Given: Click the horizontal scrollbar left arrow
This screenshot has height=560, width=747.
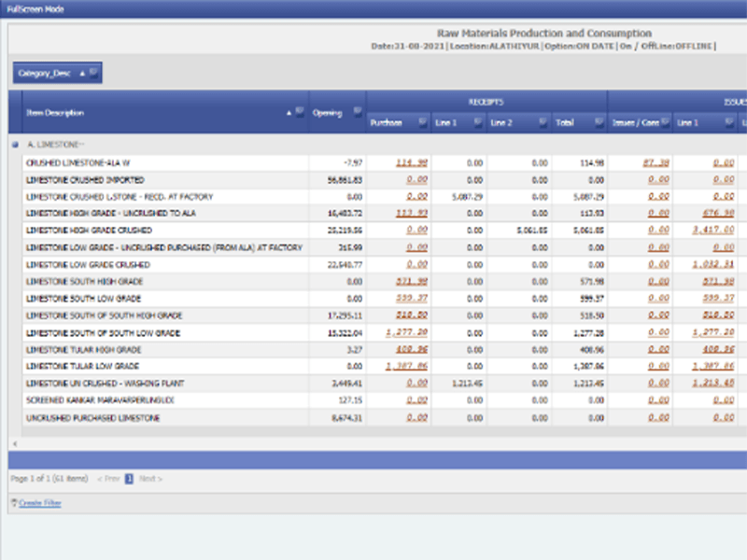Looking at the screenshot, I should [x=15, y=444].
